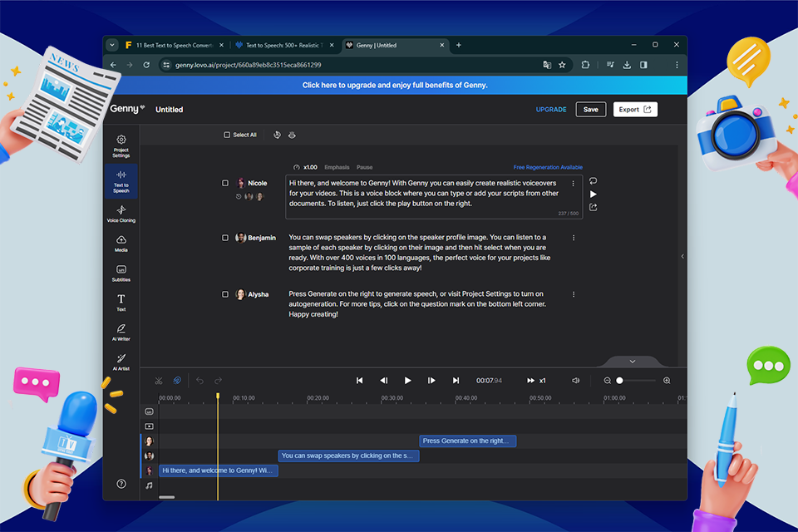Open the Media panel
The height and width of the screenshot is (532, 798).
121,243
